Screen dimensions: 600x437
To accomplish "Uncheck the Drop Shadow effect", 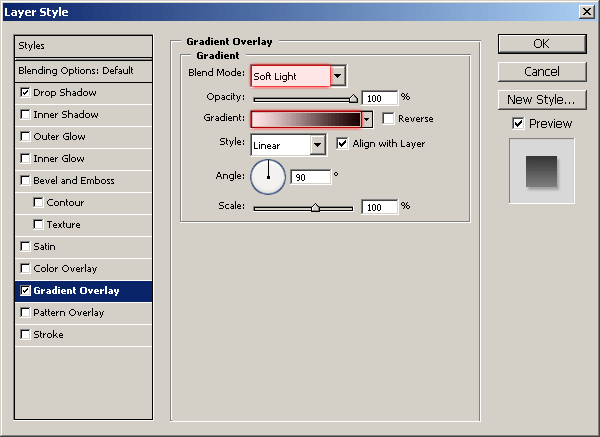I will pos(25,93).
